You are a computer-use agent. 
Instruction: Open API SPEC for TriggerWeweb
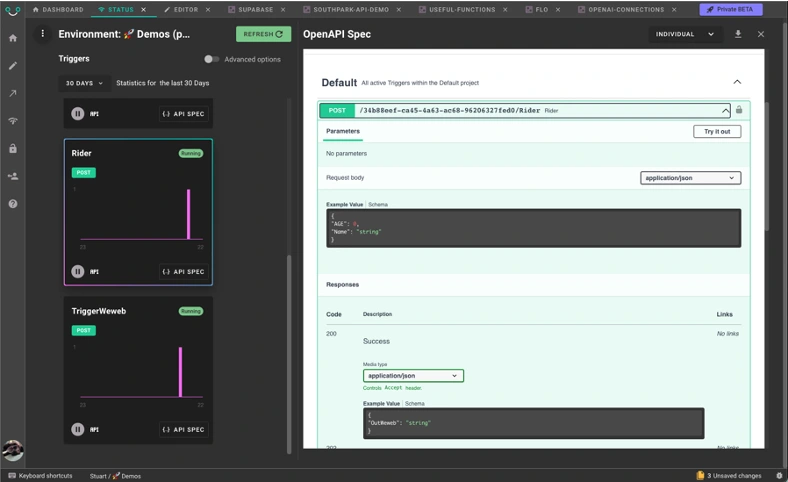click(183, 429)
